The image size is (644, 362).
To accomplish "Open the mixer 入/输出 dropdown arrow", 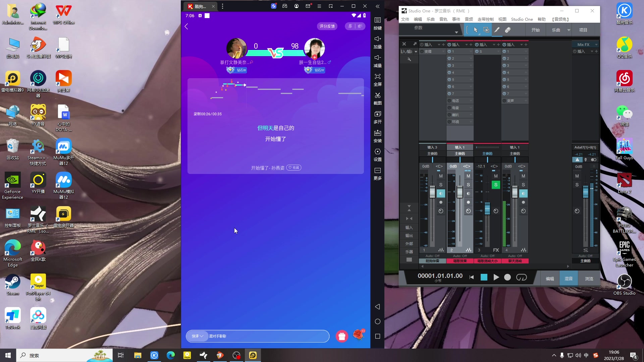I will pyautogui.click(x=416, y=52).
